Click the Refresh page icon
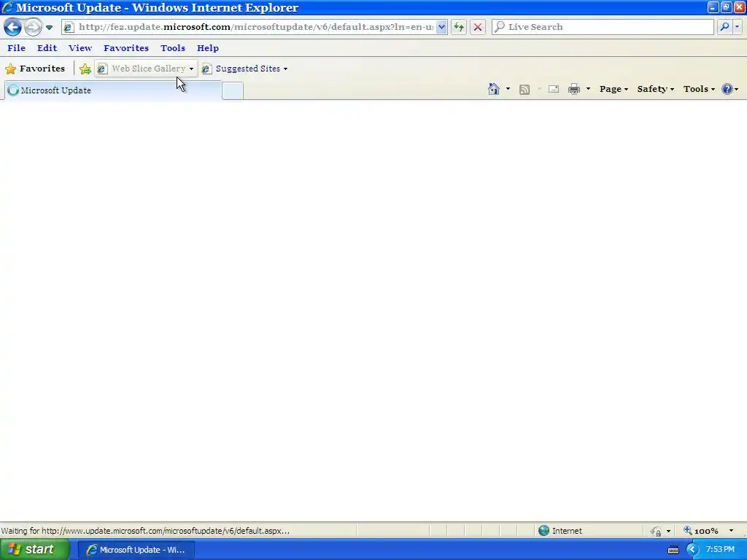This screenshot has width=747, height=560. coord(459,27)
